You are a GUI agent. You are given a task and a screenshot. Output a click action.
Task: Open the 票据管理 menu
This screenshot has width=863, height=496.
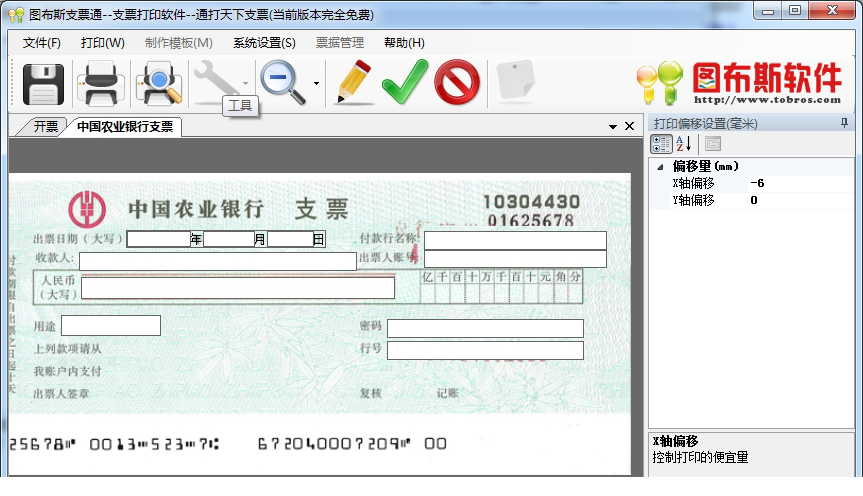[x=340, y=43]
